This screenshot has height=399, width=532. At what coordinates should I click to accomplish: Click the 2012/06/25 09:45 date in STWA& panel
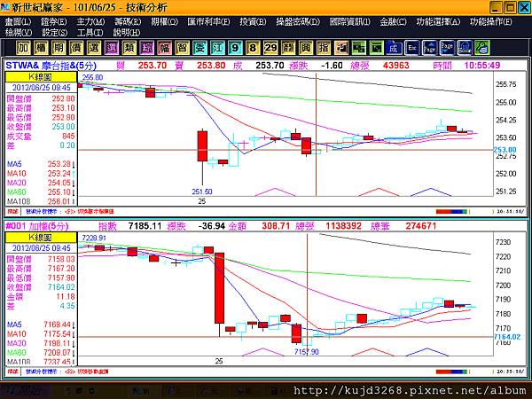[x=42, y=88]
